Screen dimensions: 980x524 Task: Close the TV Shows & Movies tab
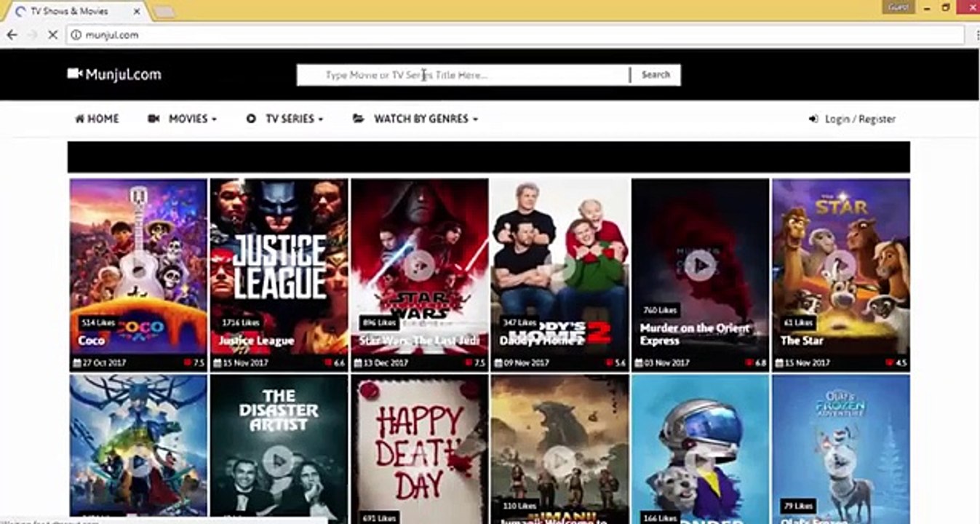135,12
